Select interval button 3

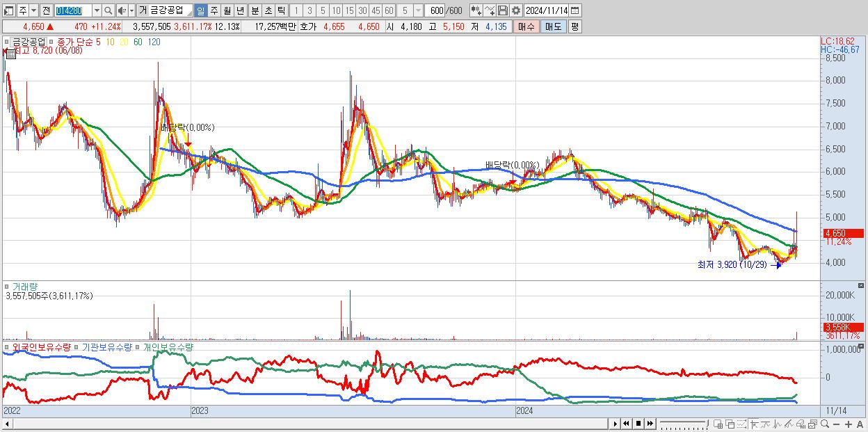coord(310,10)
